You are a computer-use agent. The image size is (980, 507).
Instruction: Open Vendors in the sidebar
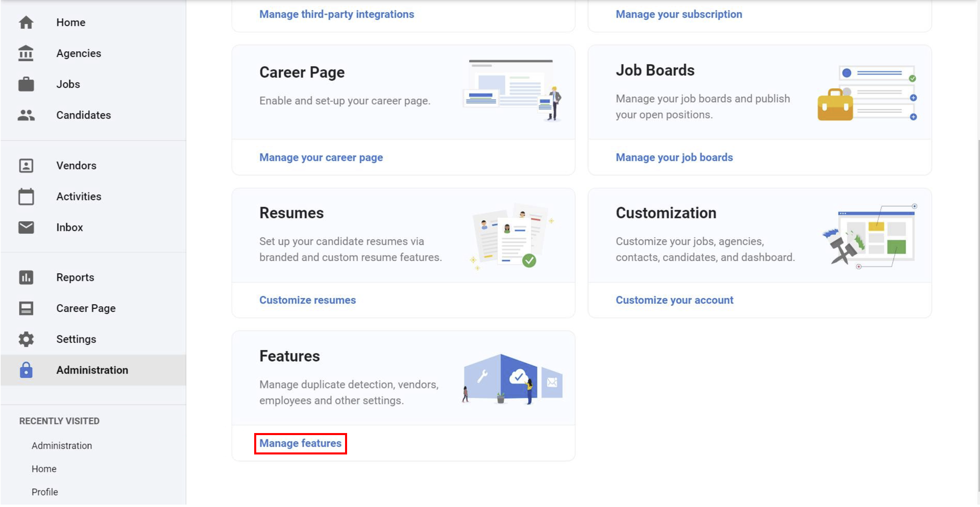tap(76, 166)
